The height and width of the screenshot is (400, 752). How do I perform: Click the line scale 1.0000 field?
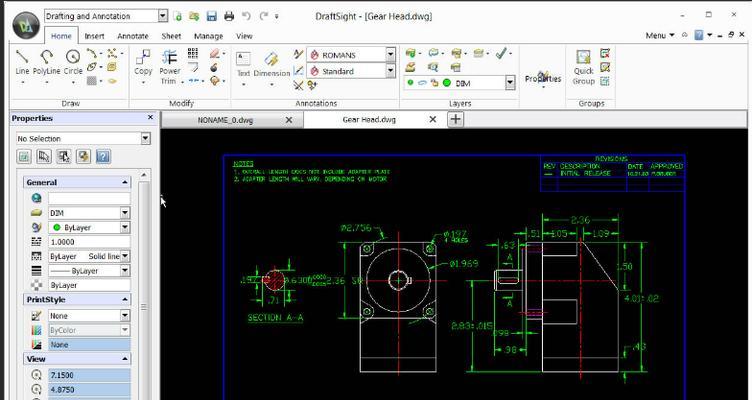point(89,242)
